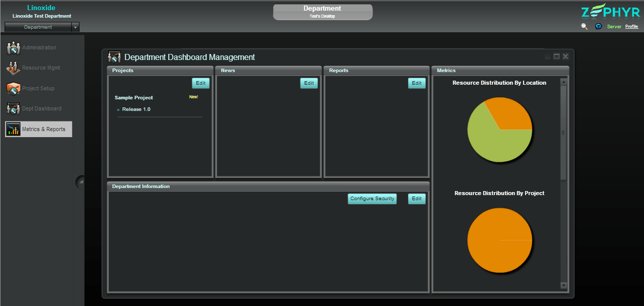Select the Dept Dashboard icon
Viewport: 644px width, 306px height.
coord(14,109)
